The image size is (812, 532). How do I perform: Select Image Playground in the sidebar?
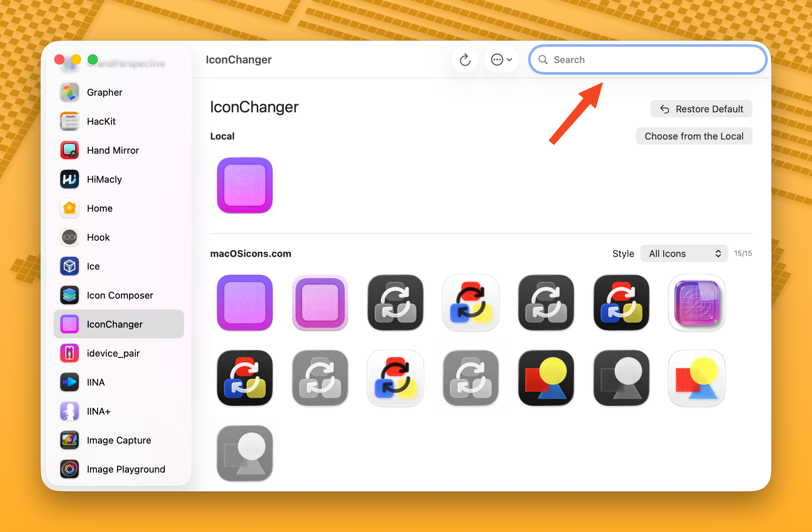click(x=126, y=469)
